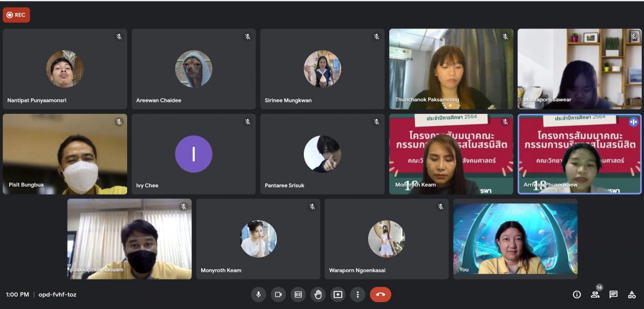644x309 pixels.
Task: Open the activities shapes icon
Action: pyautogui.click(x=632, y=295)
